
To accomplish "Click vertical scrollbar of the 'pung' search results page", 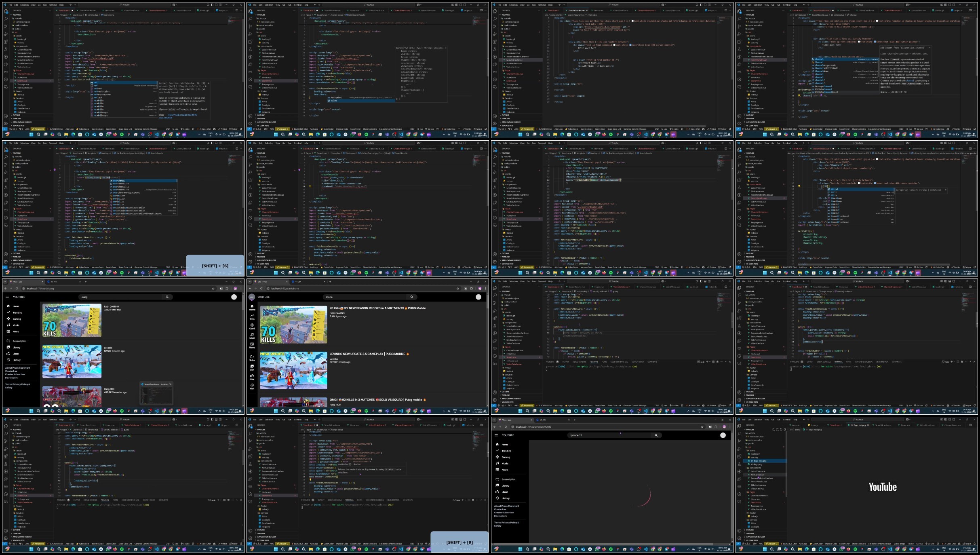I will tap(243, 350).
